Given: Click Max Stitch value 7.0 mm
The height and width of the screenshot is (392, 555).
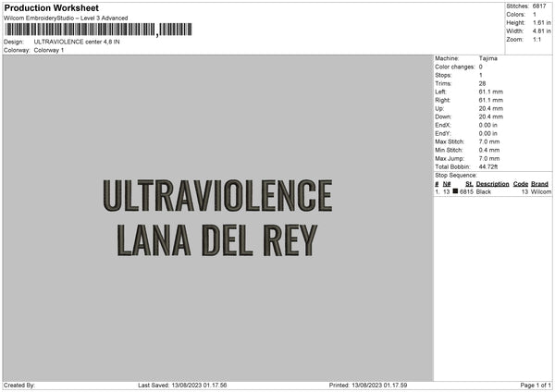Looking at the screenshot, I should coord(489,141).
